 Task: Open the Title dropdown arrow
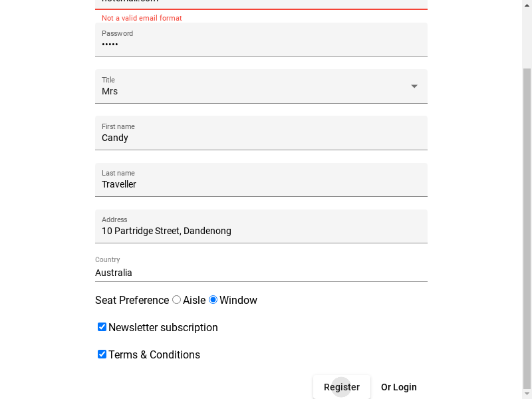coord(414,86)
